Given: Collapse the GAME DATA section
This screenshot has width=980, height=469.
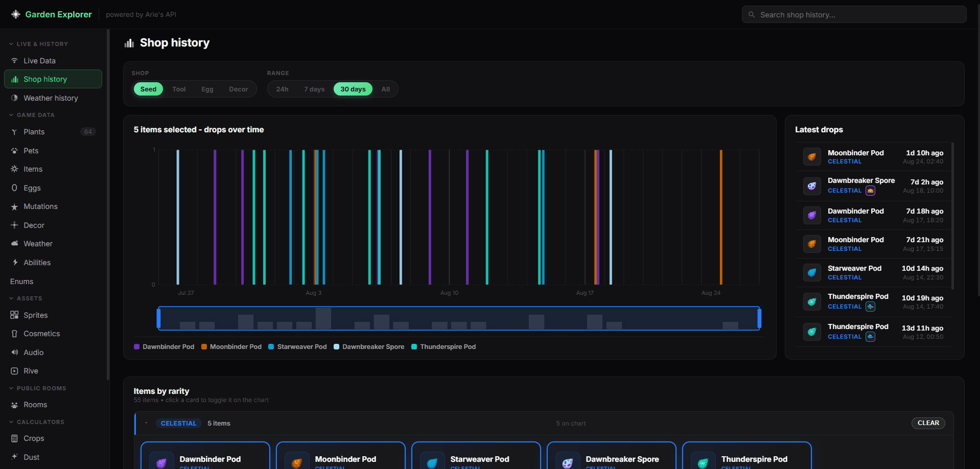Looking at the screenshot, I should [32, 115].
